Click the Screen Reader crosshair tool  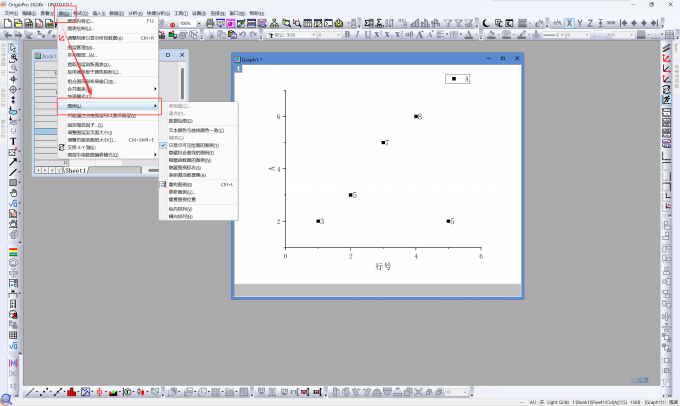tap(13, 79)
